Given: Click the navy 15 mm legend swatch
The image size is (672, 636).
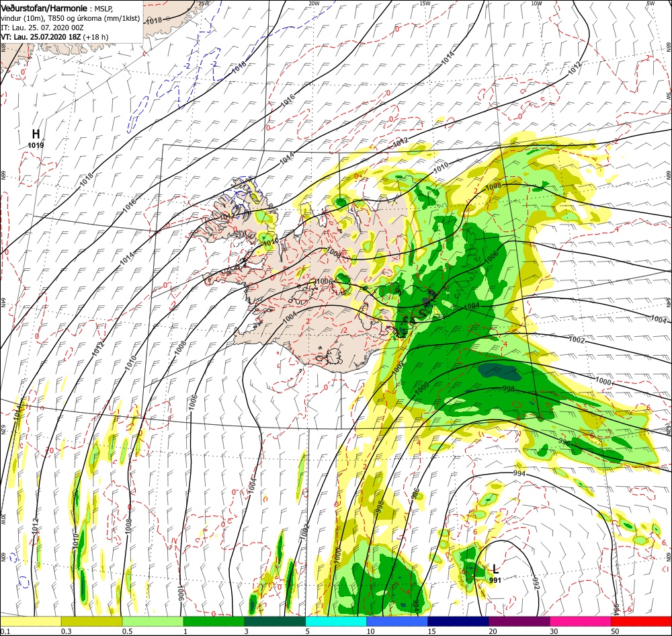Looking at the screenshot, I should [x=458, y=622].
